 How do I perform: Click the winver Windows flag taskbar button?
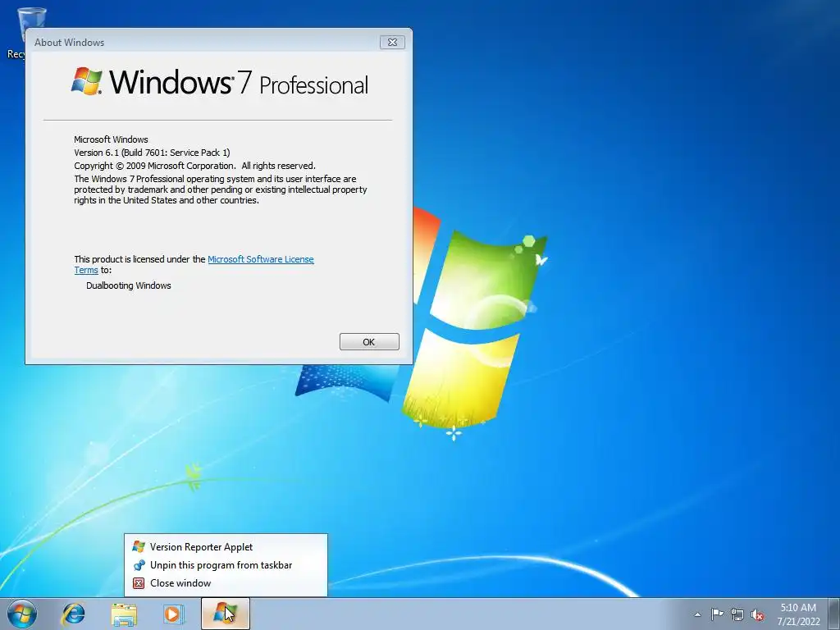click(x=226, y=614)
